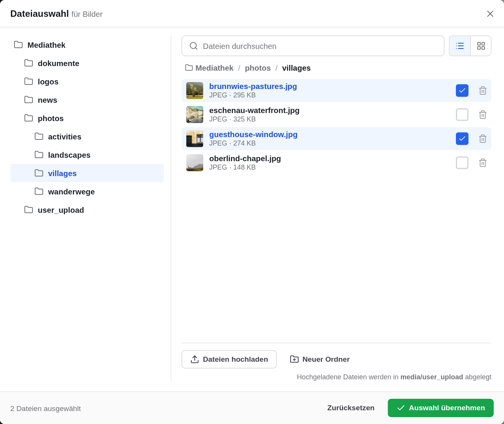
Task: Open logos folder in tree
Action: point(87,82)
